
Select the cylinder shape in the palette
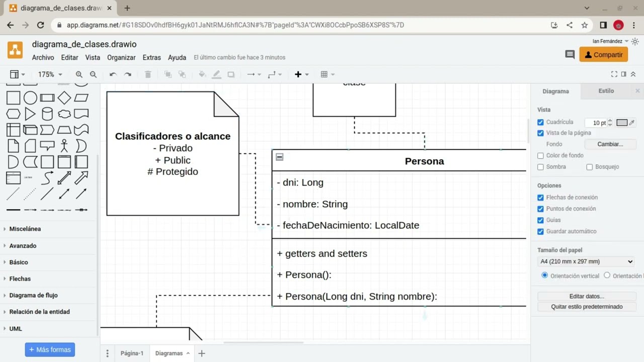point(47,114)
